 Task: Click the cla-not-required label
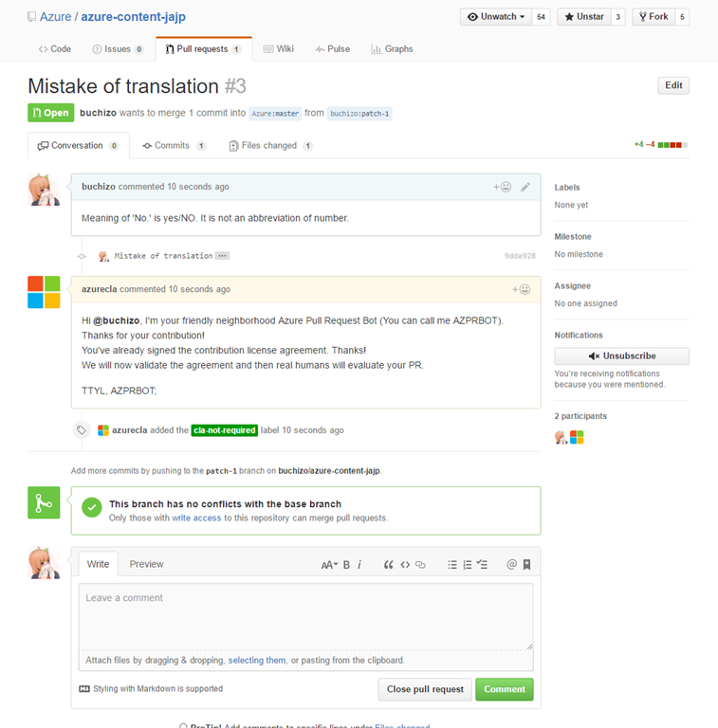[x=225, y=430]
